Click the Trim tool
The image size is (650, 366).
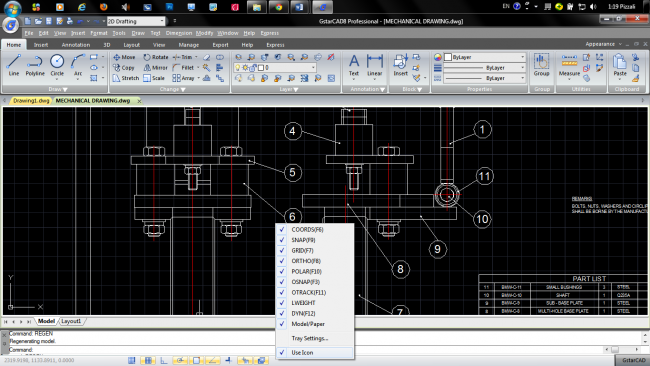coord(183,57)
